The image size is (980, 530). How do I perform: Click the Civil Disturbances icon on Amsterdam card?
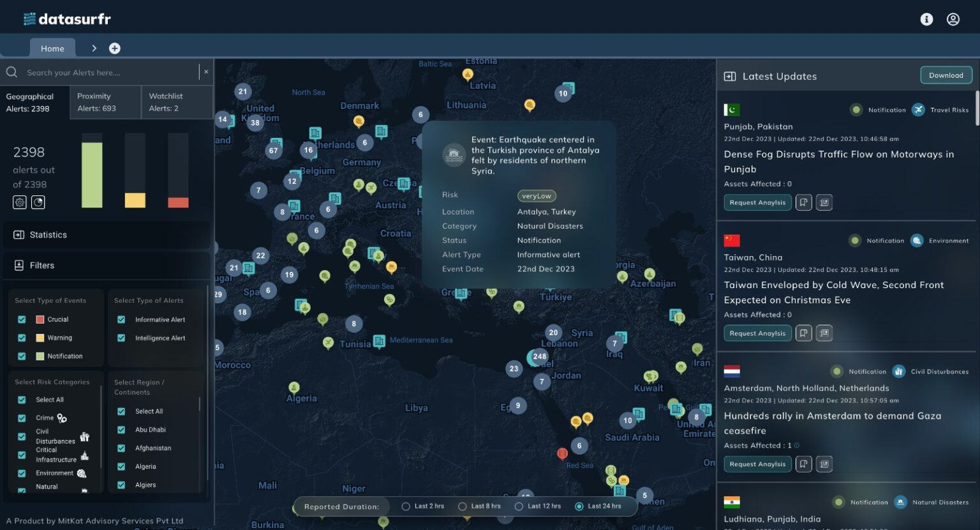tap(899, 372)
